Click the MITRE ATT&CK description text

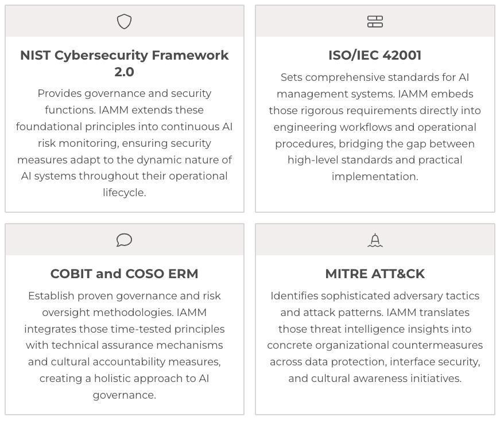375,337
